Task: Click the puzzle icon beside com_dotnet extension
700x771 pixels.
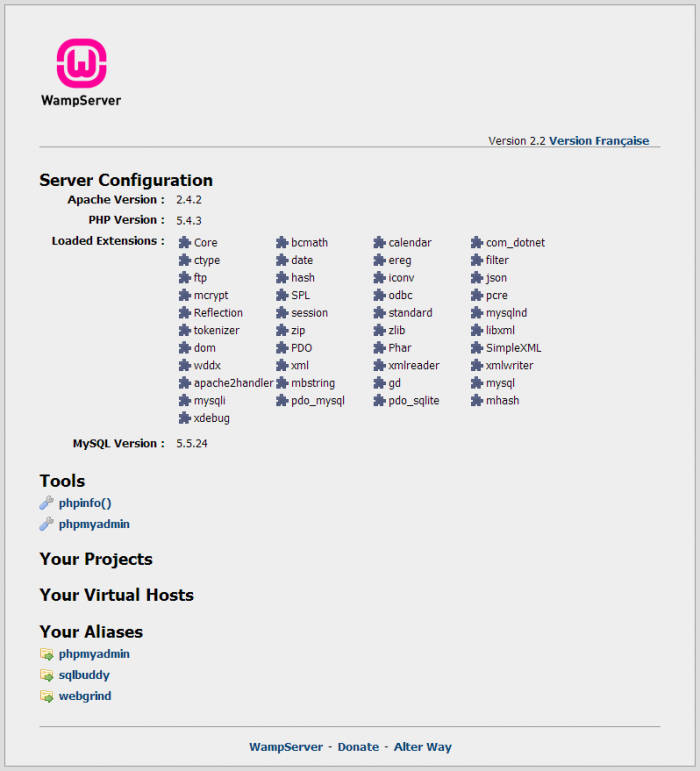Action: pos(477,243)
